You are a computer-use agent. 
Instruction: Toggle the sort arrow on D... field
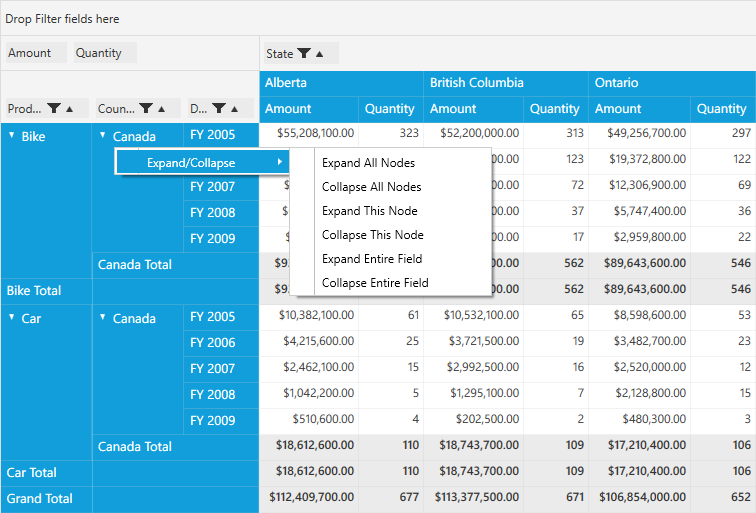(234, 109)
